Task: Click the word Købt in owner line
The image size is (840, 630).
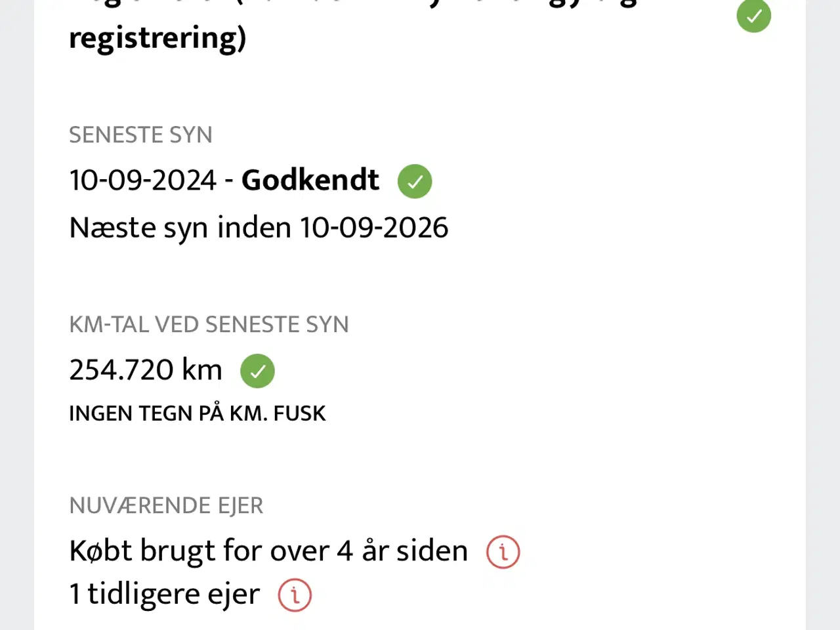Action: (100, 551)
